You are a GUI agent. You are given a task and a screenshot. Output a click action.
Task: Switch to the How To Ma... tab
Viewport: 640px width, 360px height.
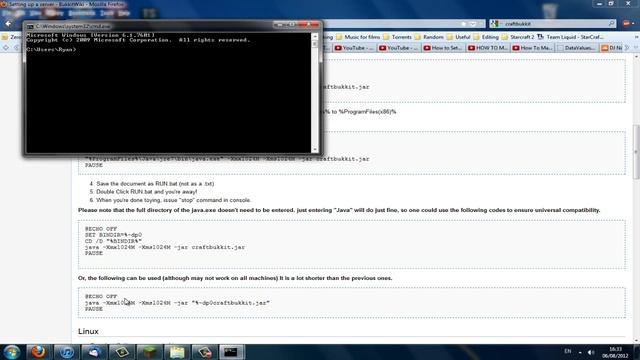coord(532,48)
